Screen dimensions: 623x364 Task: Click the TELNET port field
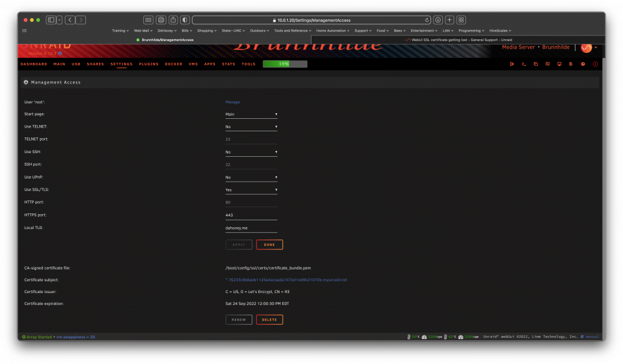click(x=251, y=139)
